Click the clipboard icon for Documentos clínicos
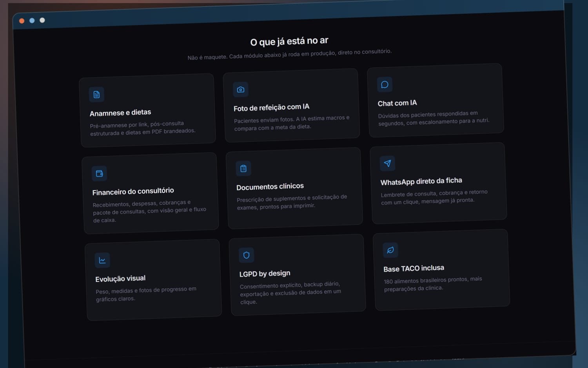 (x=243, y=168)
